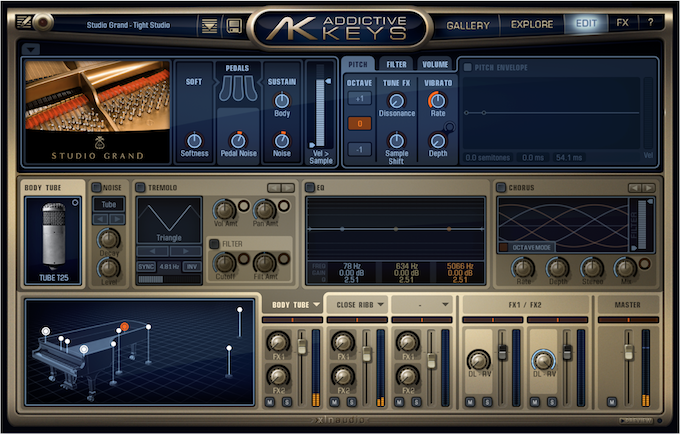Set octave to -1
Image resolution: width=680 pixels, height=434 pixels.
[x=360, y=150]
